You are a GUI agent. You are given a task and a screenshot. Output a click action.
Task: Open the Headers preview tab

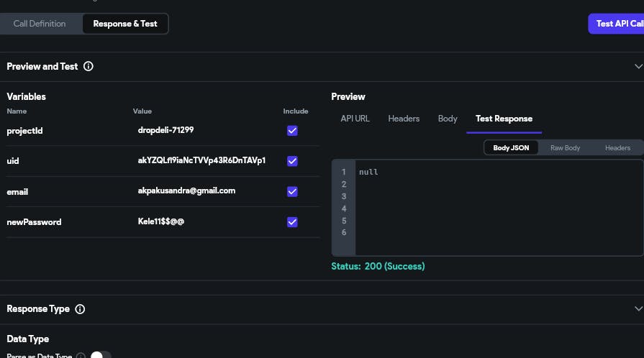404,119
